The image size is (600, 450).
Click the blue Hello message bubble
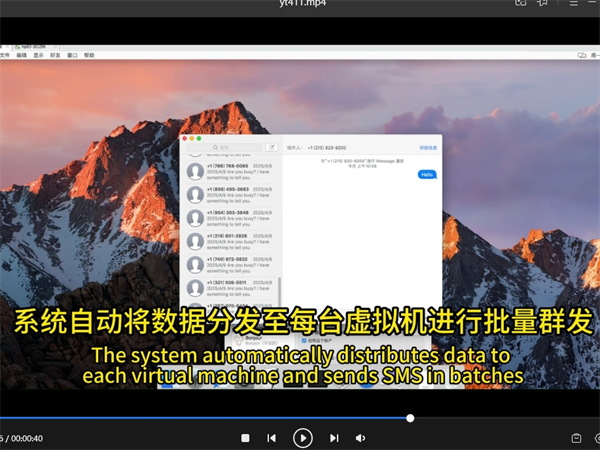tap(426, 174)
